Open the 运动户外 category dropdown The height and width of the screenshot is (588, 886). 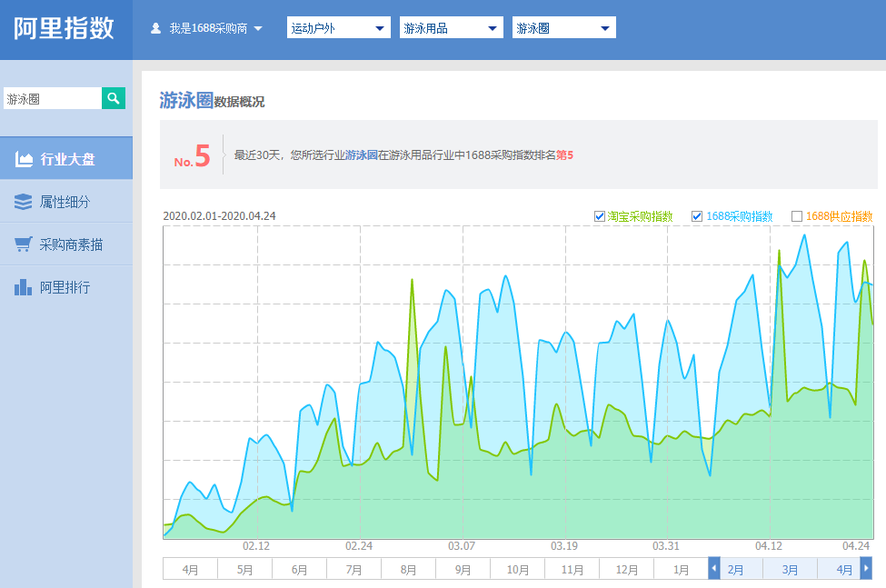point(338,28)
